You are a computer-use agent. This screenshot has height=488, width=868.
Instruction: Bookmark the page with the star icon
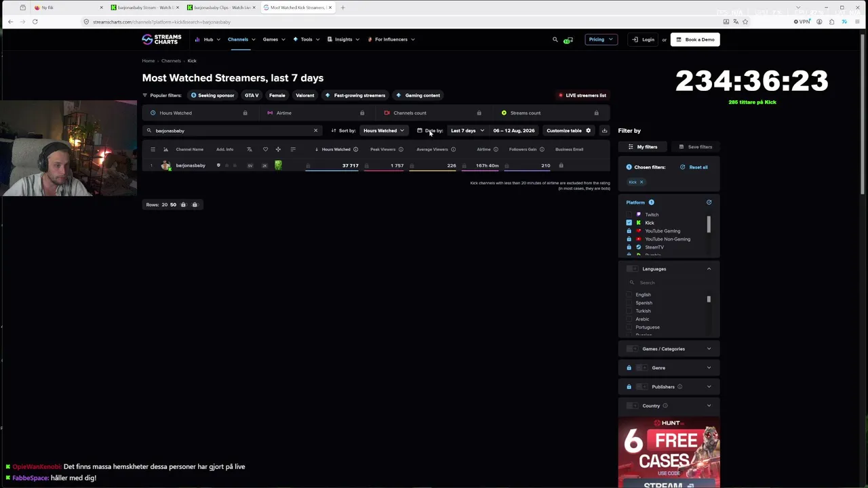[745, 22]
